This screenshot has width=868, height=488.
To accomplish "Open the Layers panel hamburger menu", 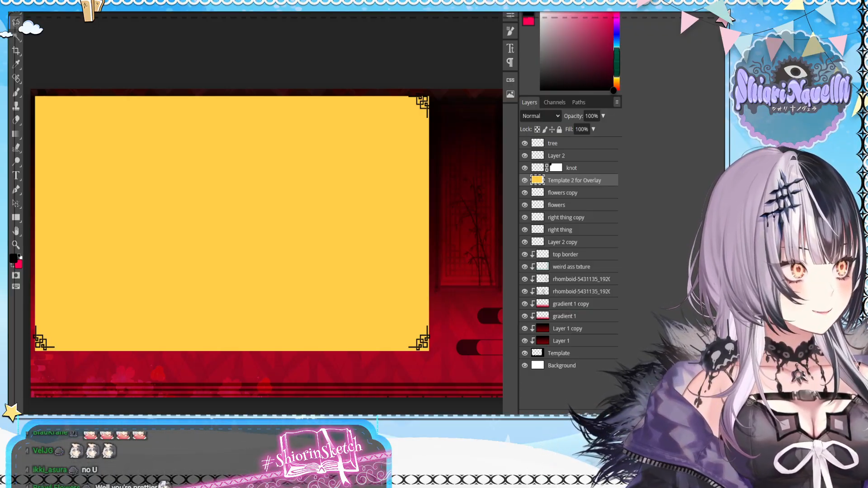I will tap(617, 102).
